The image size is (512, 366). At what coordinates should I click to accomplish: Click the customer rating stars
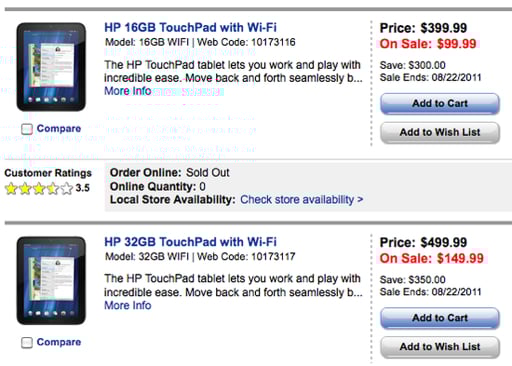(39, 188)
